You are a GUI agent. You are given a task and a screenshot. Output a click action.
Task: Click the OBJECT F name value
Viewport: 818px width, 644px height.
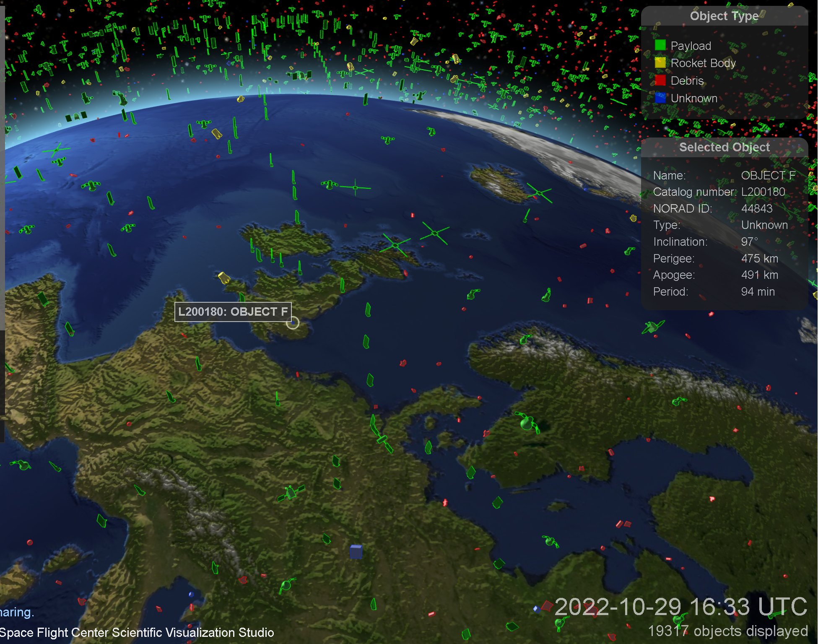click(768, 175)
